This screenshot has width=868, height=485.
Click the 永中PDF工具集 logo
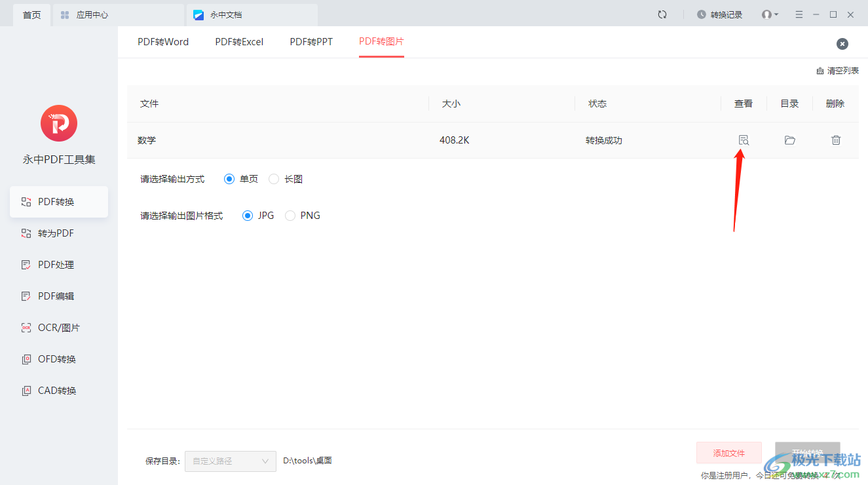(x=59, y=123)
